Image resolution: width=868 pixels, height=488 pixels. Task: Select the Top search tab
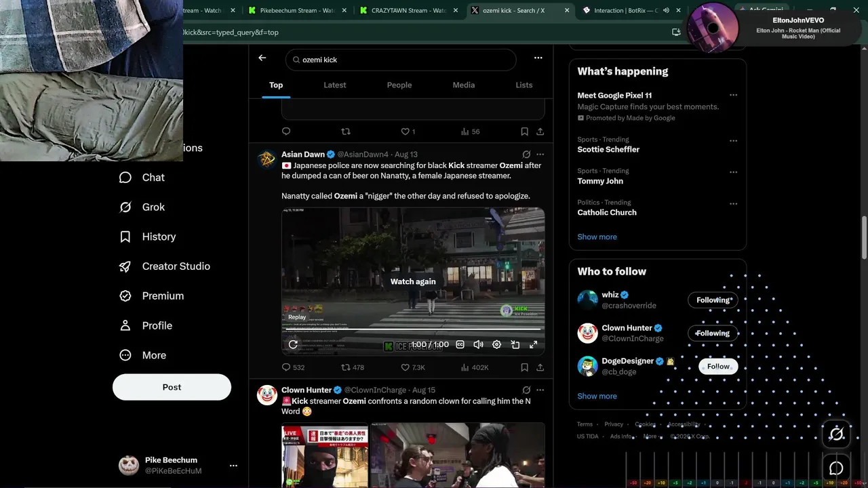(x=276, y=85)
